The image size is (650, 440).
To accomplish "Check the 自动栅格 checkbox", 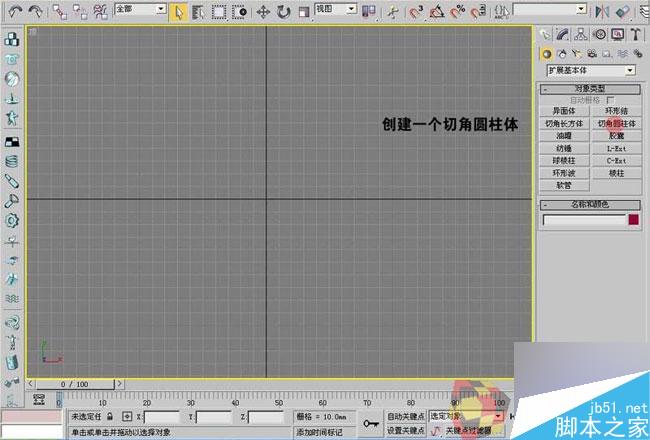I will pyautogui.click(x=610, y=100).
